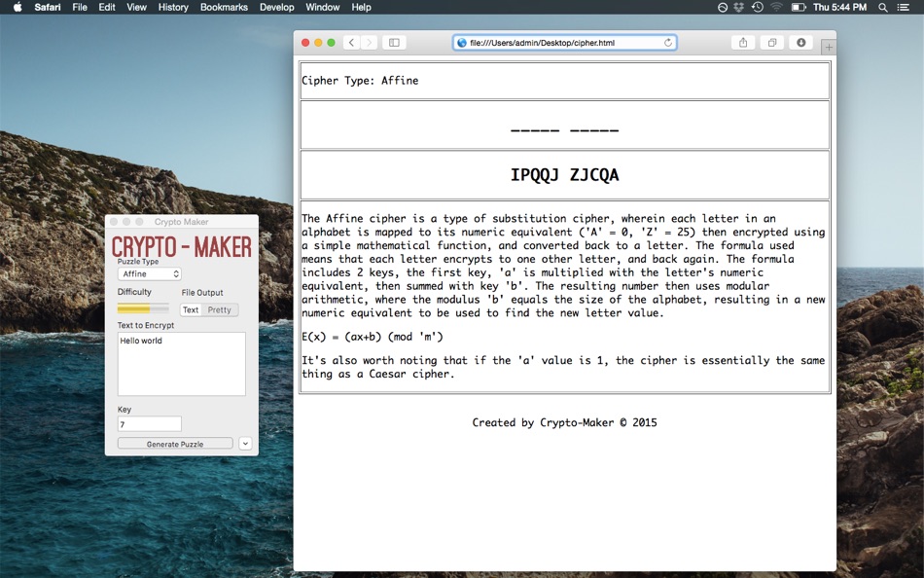The height and width of the screenshot is (578, 924).
Task: Show the Safari sidebar
Action: pos(394,43)
